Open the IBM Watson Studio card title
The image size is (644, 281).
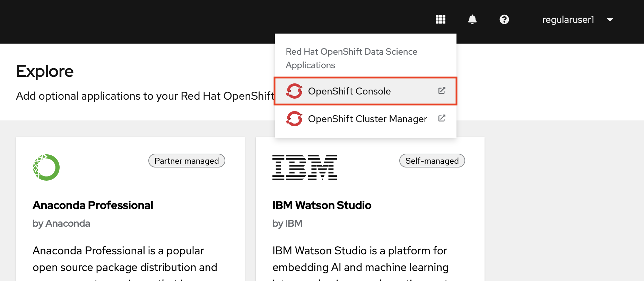[x=322, y=205]
